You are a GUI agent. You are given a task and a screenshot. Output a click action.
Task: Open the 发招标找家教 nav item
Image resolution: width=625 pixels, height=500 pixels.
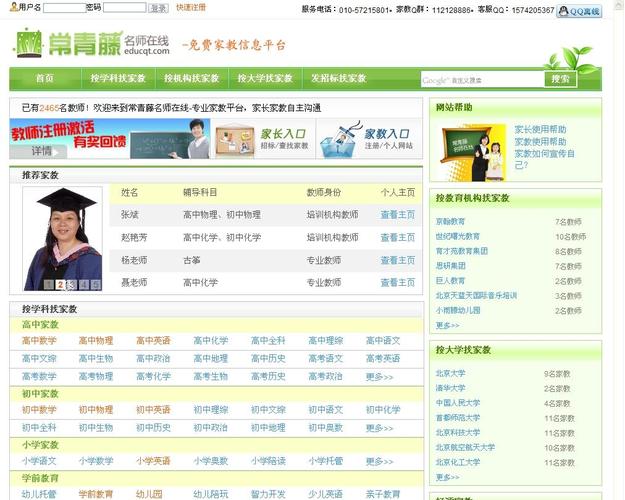point(339,78)
